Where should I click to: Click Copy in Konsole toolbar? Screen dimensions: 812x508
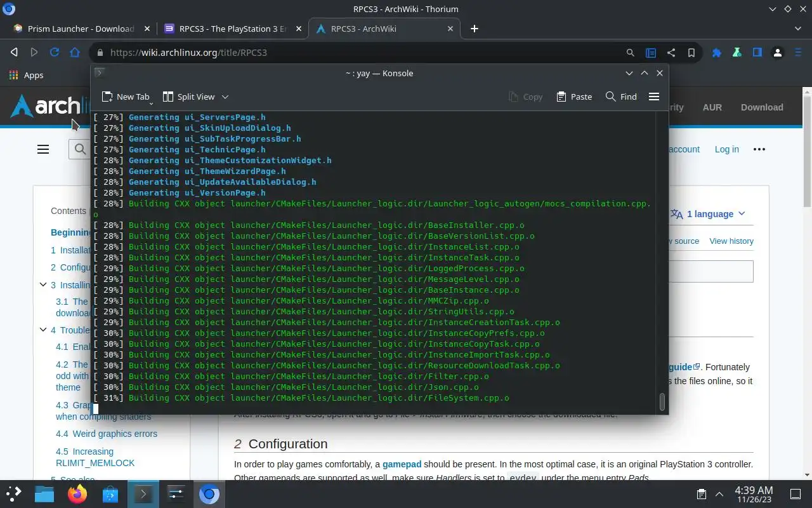point(525,97)
